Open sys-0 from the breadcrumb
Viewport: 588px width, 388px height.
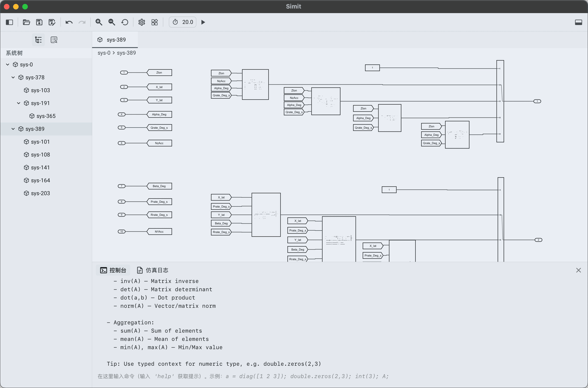pos(104,53)
